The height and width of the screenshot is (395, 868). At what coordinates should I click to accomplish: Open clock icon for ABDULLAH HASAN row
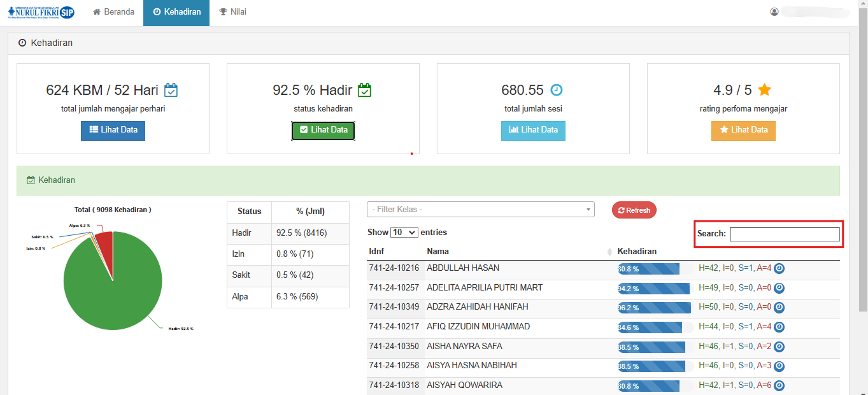(x=779, y=269)
